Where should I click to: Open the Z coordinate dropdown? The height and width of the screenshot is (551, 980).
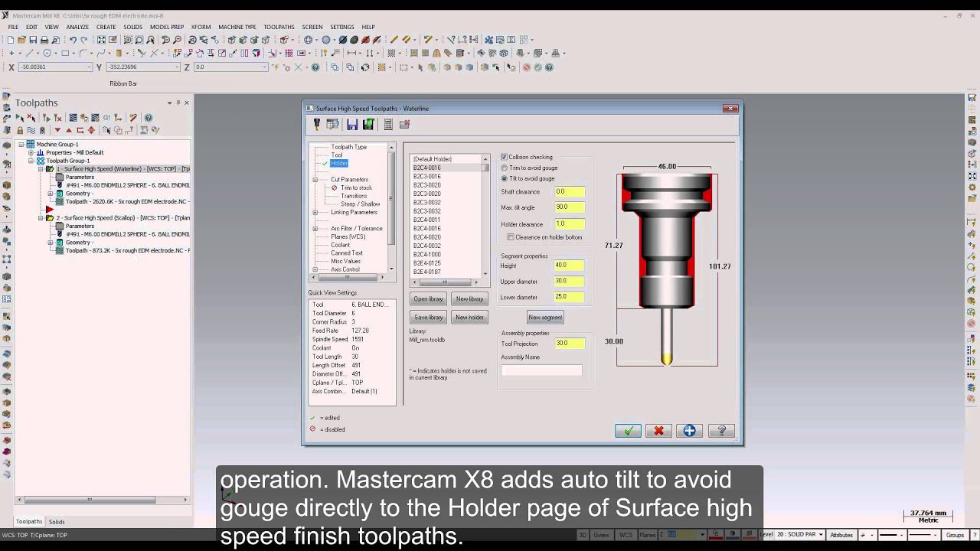(266, 67)
